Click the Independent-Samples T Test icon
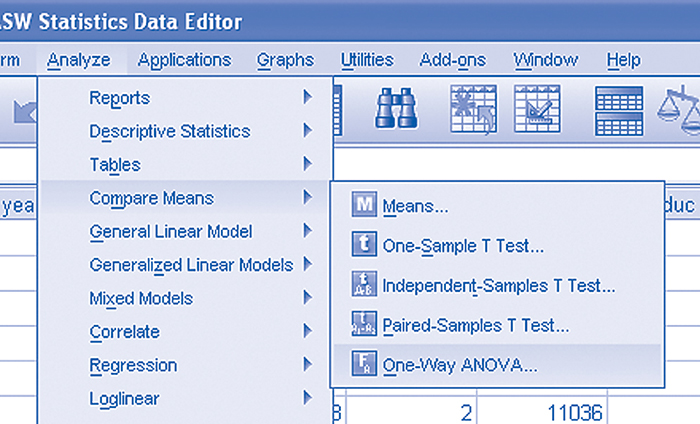 click(364, 284)
